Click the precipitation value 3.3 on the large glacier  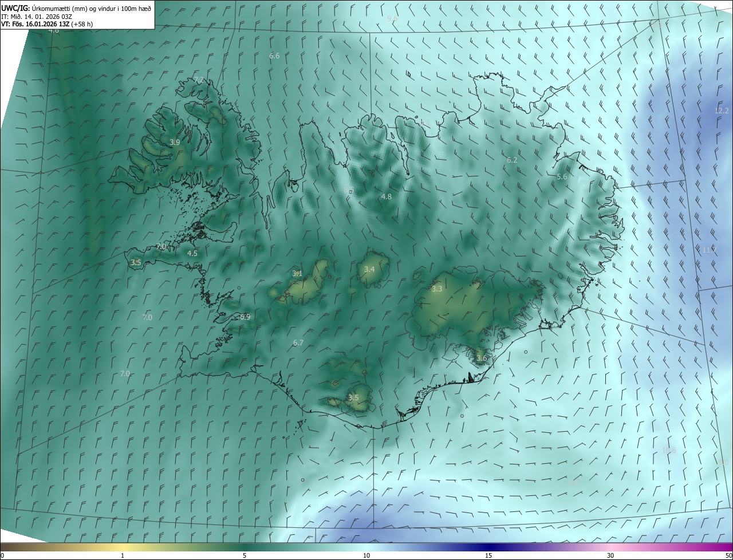[x=437, y=289]
